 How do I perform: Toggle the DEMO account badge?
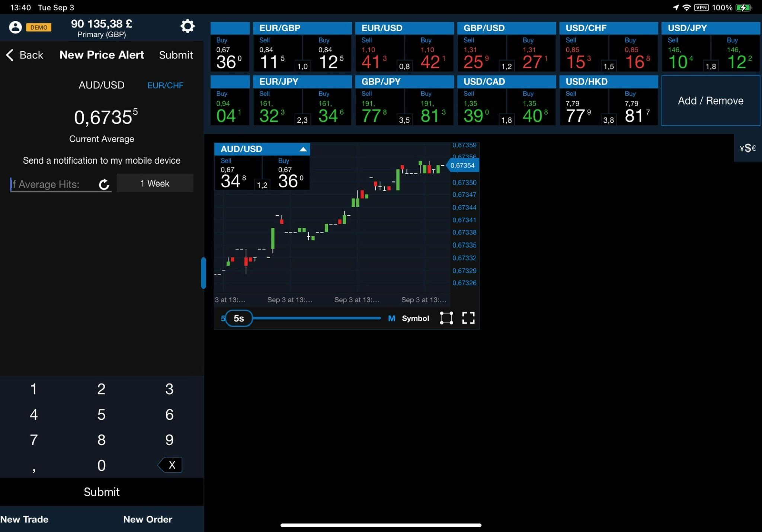39,28
